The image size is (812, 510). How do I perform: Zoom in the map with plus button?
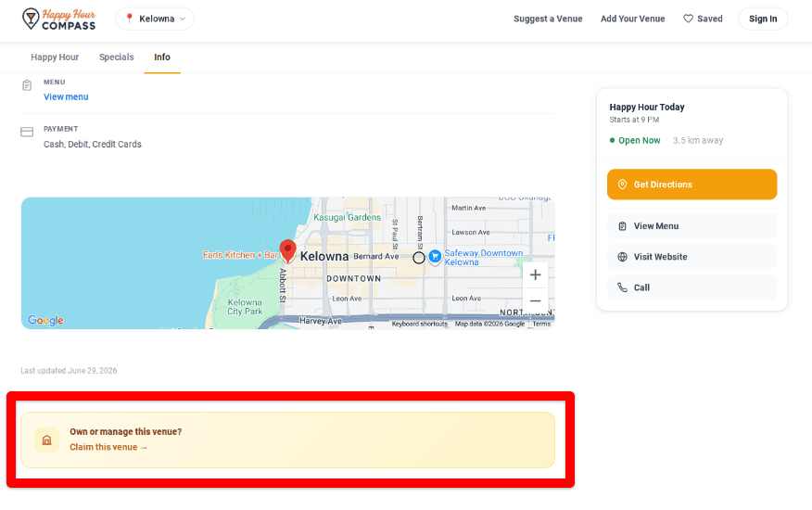coord(536,274)
